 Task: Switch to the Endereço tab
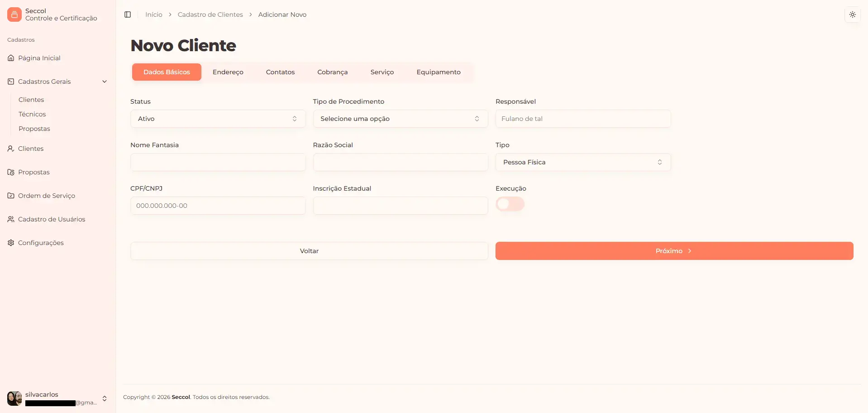(x=228, y=72)
